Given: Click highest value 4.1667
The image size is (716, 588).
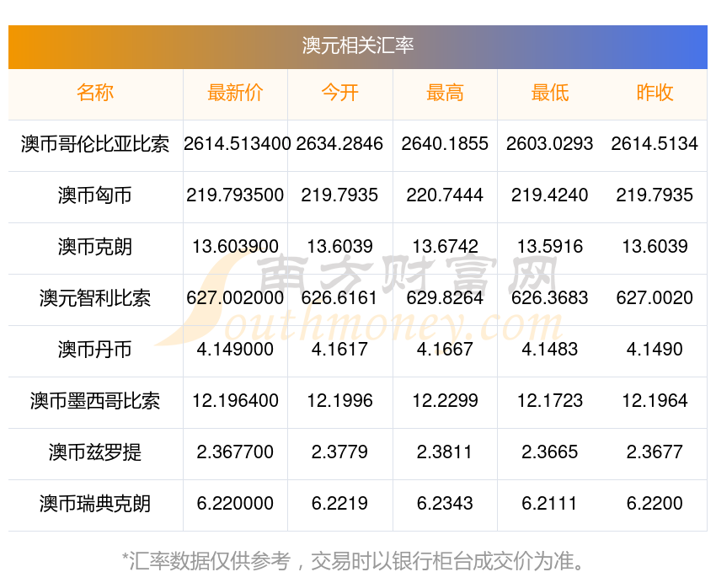Looking at the screenshot, I should tap(445, 350).
